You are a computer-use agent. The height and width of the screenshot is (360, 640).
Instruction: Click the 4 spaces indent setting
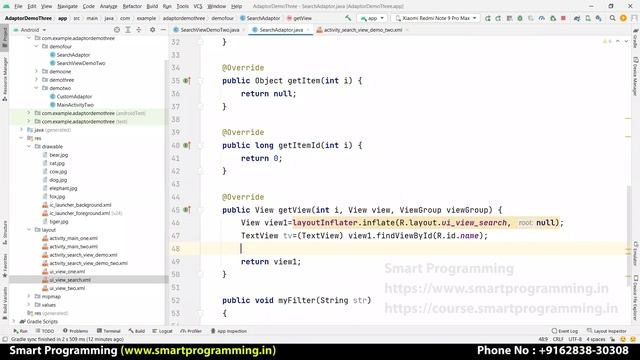(x=596, y=339)
